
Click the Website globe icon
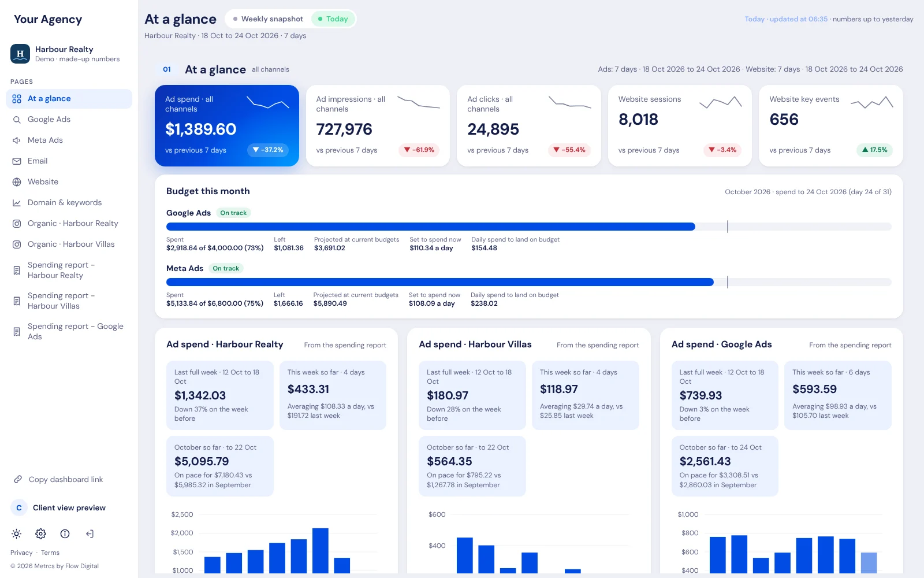[x=17, y=182]
